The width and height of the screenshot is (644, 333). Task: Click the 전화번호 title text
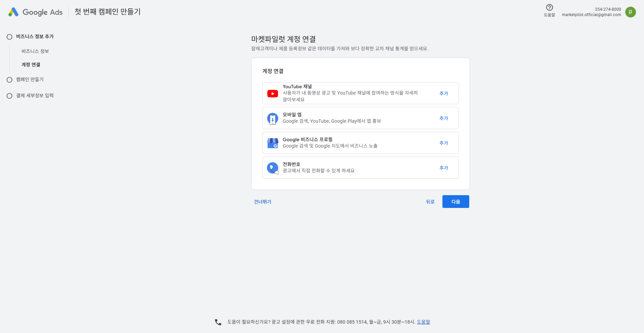point(291,164)
